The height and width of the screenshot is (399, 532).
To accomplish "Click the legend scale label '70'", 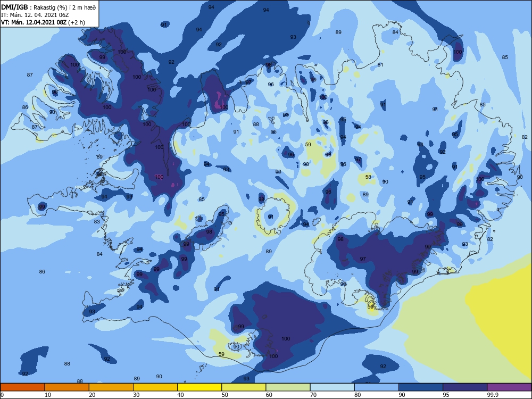I will click(x=313, y=395).
